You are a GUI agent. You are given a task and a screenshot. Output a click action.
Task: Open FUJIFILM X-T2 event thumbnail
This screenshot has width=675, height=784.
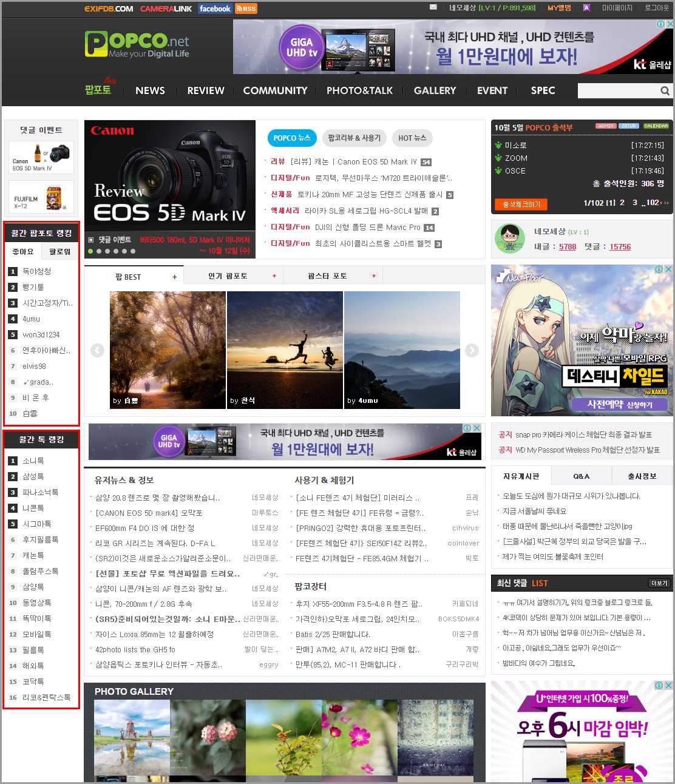[41, 197]
